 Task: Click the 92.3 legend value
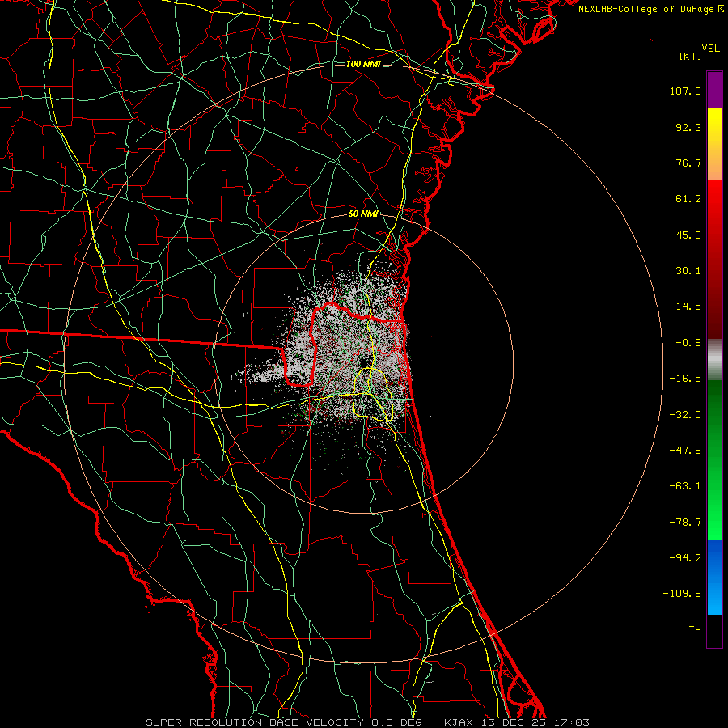coord(688,127)
